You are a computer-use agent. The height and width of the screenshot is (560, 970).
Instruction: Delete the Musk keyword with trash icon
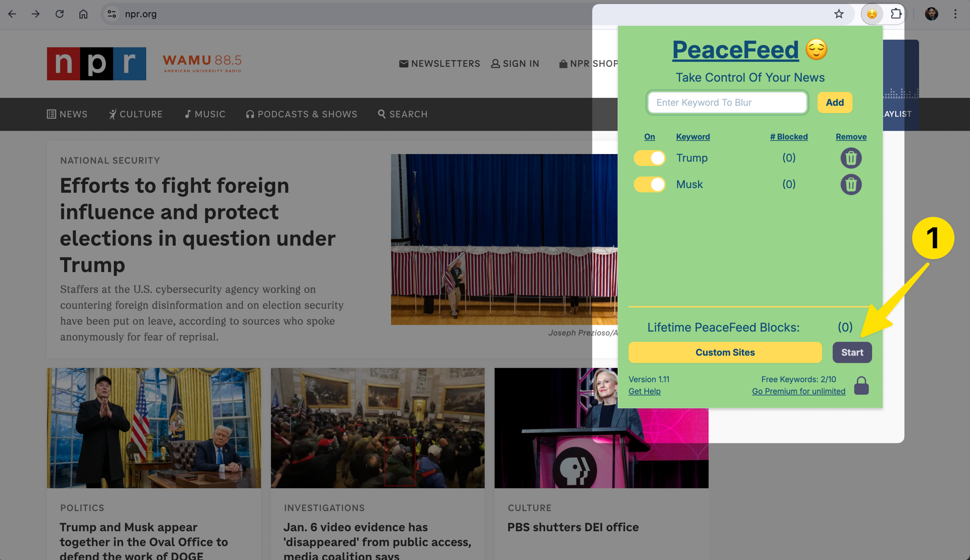pos(851,184)
